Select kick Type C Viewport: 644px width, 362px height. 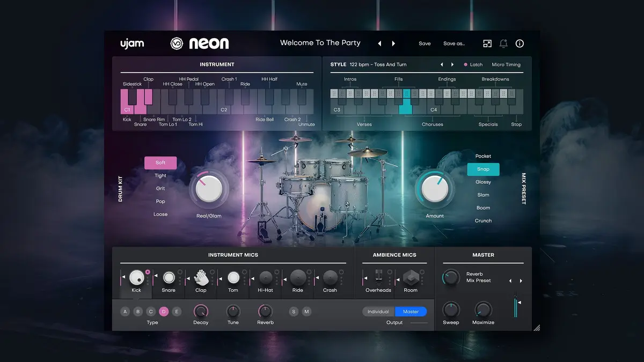pyautogui.click(x=151, y=312)
